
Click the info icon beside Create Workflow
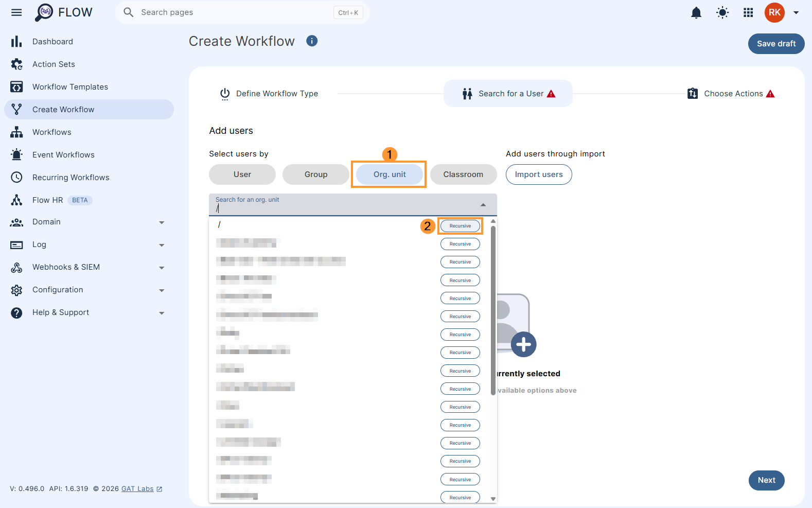click(312, 41)
